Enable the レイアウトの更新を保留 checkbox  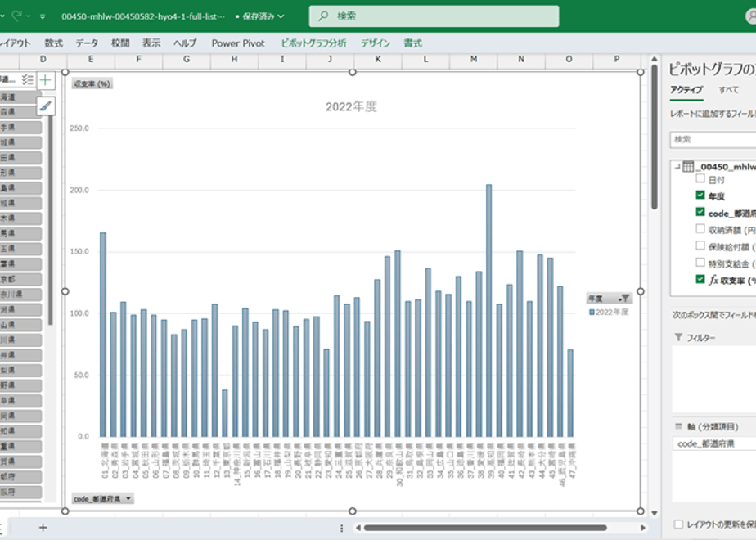point(678,524)
